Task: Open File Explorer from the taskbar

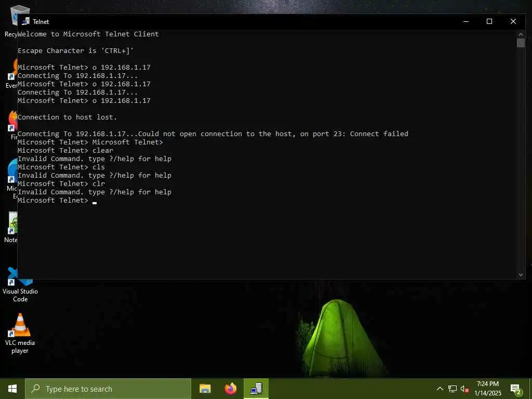Action: [x=205, y=389]
